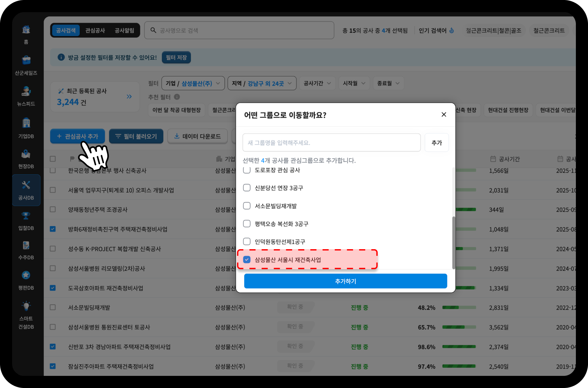Image resolution: width=588 pixels, height=388 pixels.
Task: Check the 서소문빌딩재개발 group in the dialog
Action: (x=247, y=206)
